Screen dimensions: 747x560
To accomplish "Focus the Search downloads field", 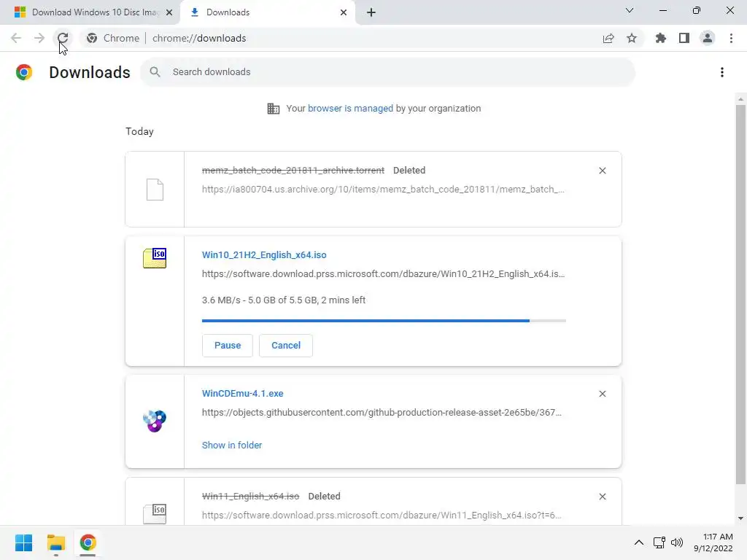I will [x=387, y=72].
